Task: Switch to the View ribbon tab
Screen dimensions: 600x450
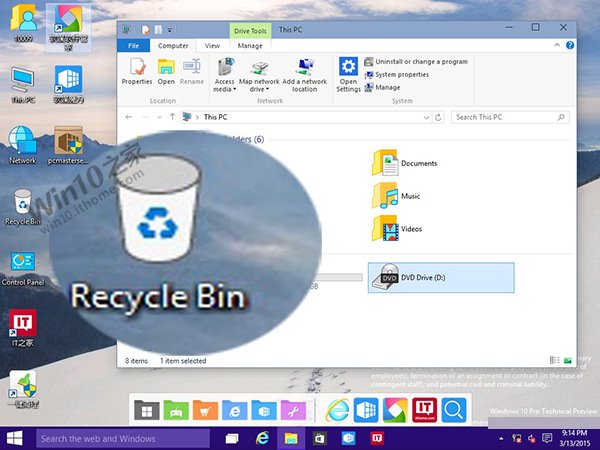Action: [x=212, y=45]
